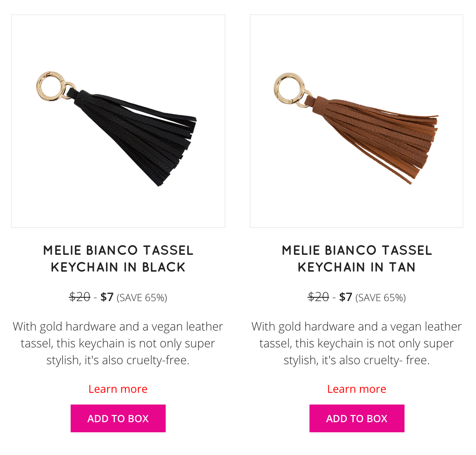Select Melie Bianco Tassel Keychain in Tan title
The height and width of the screenshot is (455, 476).
tap(357, 259)
